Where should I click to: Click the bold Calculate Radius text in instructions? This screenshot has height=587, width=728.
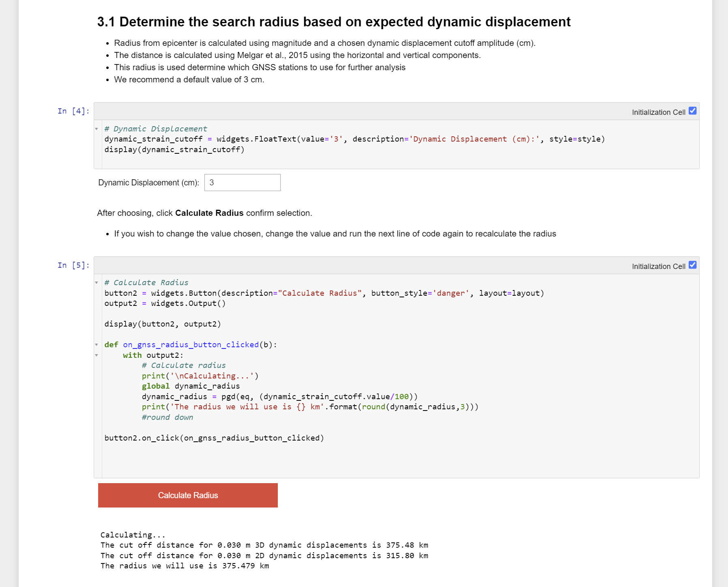point(209,213)
